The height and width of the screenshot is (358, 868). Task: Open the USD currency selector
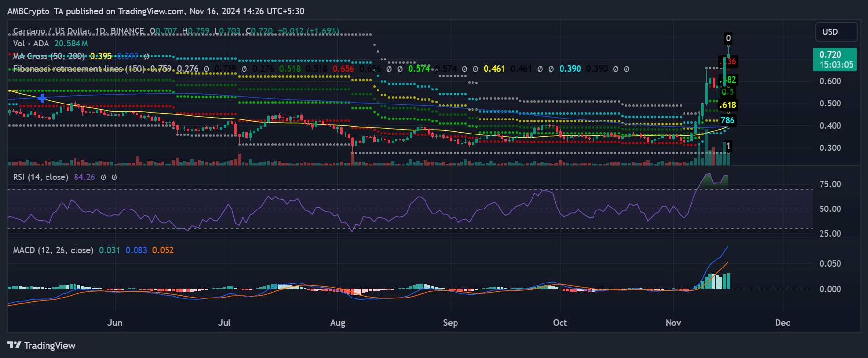coord(836,32)
